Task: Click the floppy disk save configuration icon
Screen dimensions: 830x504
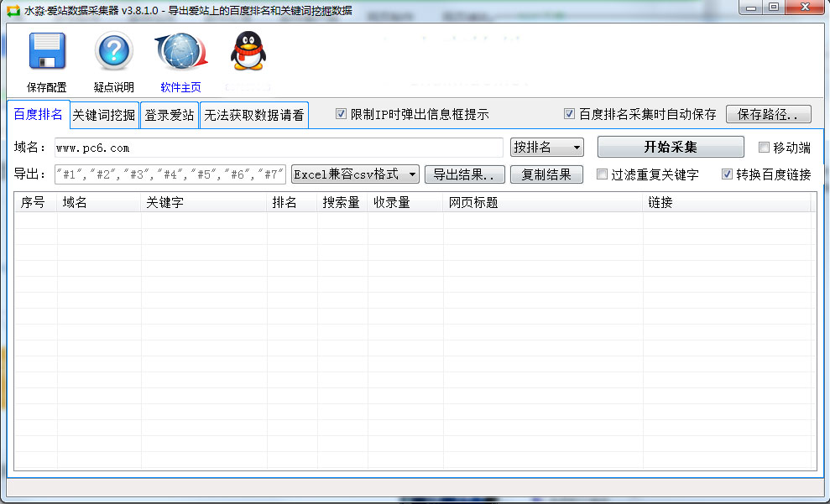Action: coord(47,51)
